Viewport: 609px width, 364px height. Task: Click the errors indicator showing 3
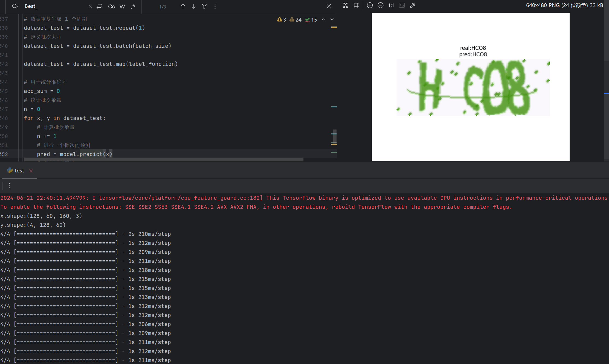282,20
